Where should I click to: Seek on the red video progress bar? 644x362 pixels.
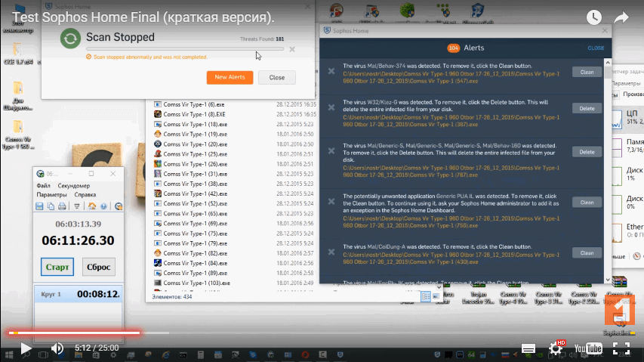click(75, 333)
